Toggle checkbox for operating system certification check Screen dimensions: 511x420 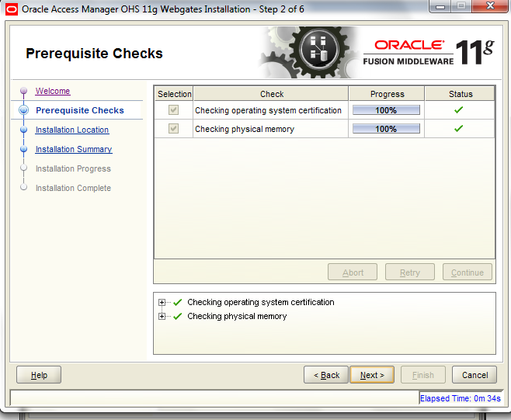174,110
